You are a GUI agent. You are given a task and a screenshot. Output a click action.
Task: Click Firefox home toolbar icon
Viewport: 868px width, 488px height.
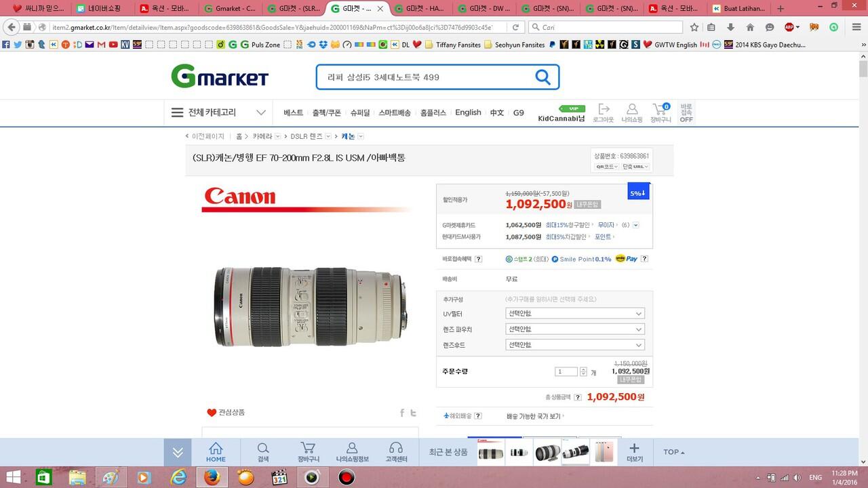click(x=750, y=27)
